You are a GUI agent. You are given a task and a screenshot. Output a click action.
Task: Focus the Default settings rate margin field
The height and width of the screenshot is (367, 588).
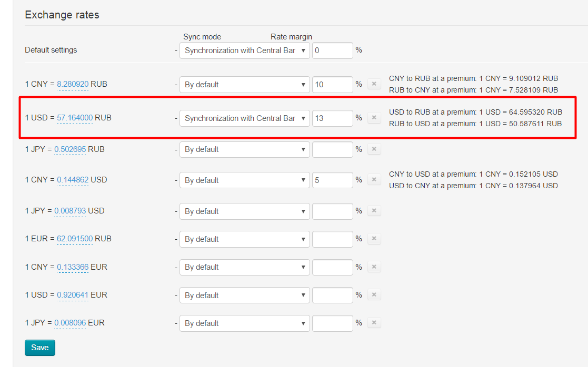pyautogui.click(x=332, y=50)
